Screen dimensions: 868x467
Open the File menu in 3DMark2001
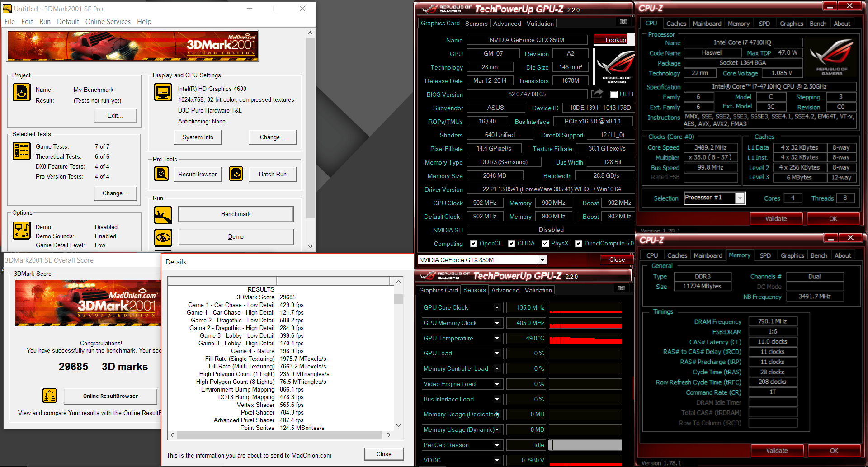point(9,22)
